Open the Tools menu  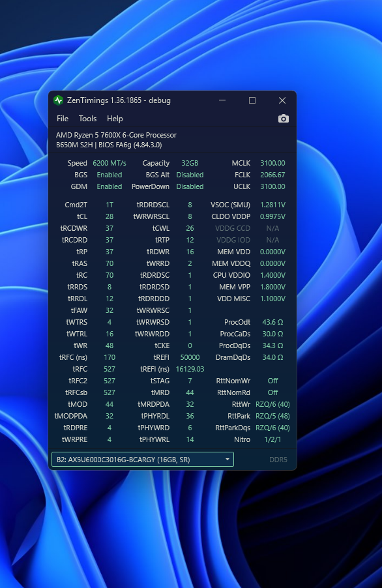(88, 119)
